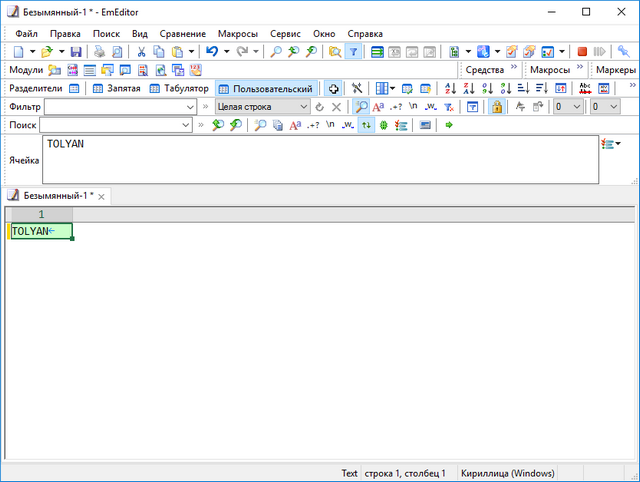This screenshot has width=640, height=482.
Task: Click the Print icon in main toolbar
Action: 100,51
